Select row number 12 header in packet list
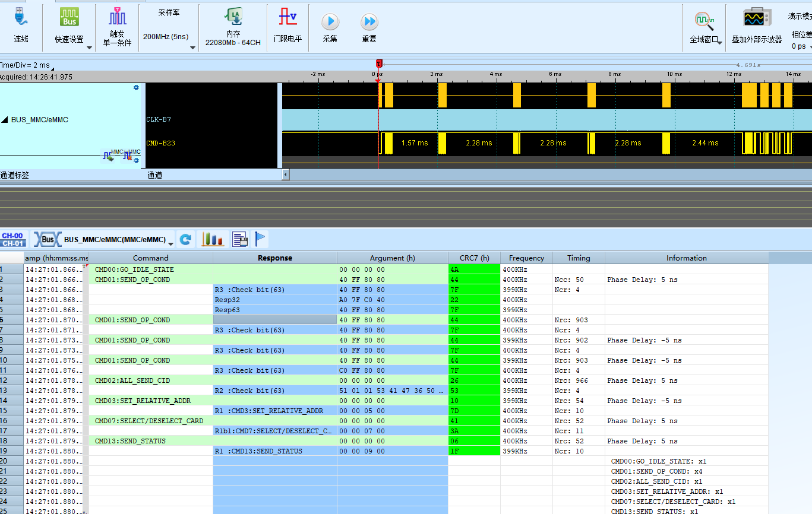Viewport: 812px width, 514px height. [12, 380]
